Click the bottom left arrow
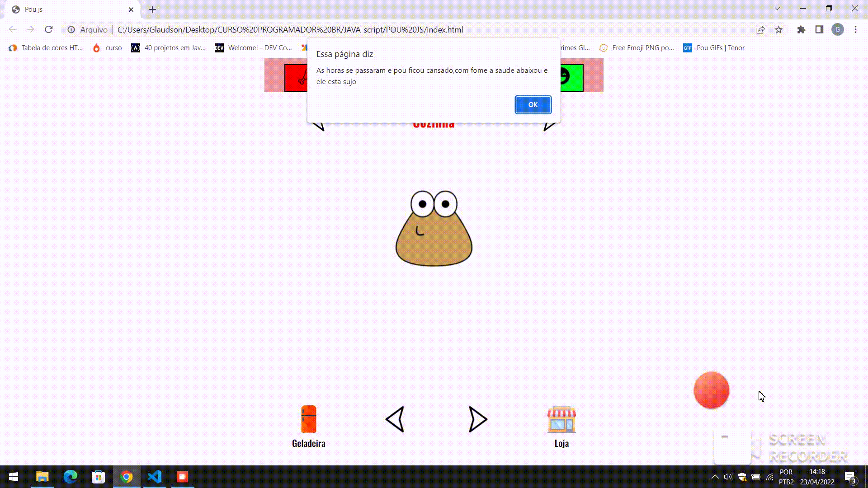Viewport: 868px width, 488px height. point(395,420)
